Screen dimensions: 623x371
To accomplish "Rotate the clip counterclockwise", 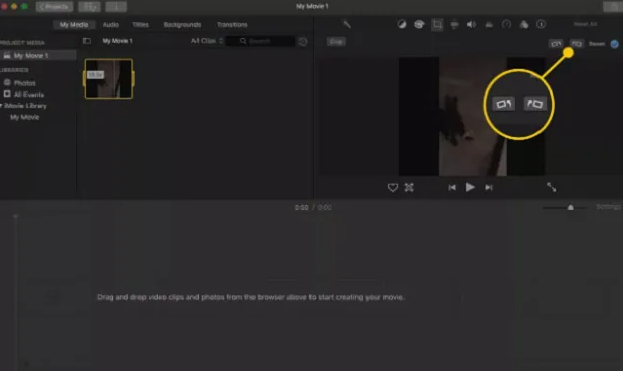I will pos(556,43).
